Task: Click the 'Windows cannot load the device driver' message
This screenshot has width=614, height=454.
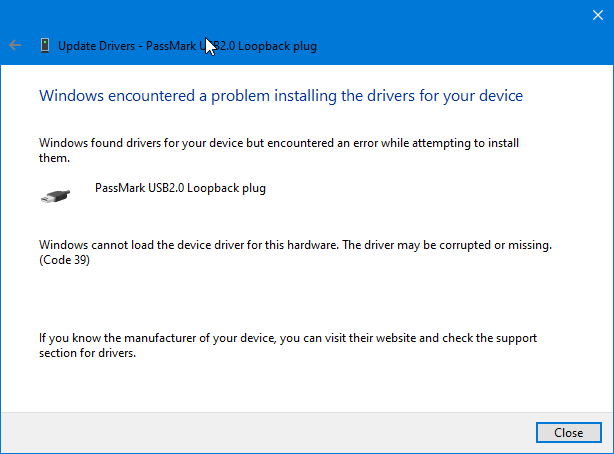Action: pyautogui.click(x=190, y=245)
